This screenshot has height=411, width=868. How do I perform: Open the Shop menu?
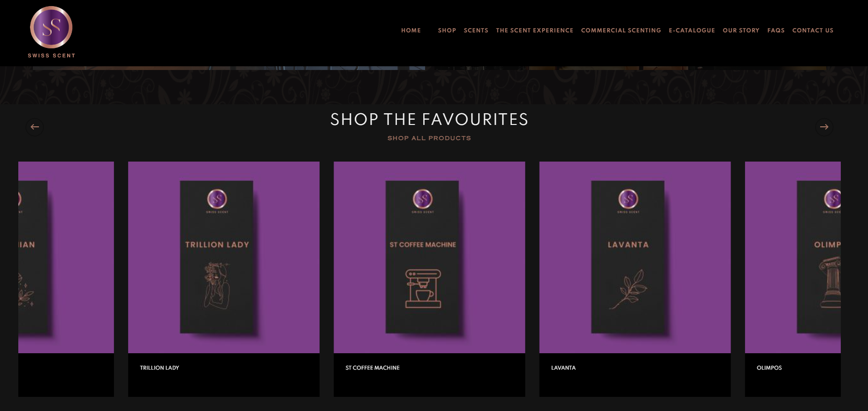pyautogui.click(x=447, y=31)
